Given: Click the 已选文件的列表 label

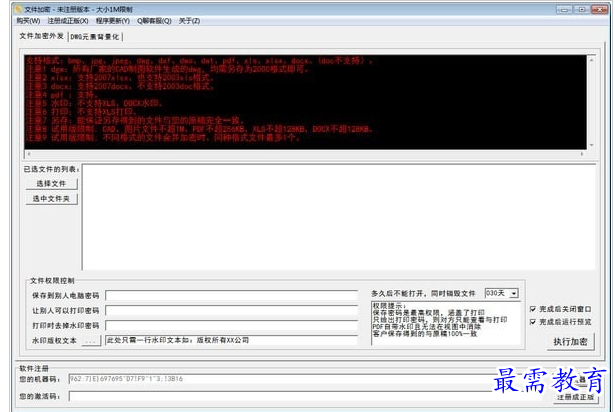Looking at the screenshot, I should click(x=51, y=170).
